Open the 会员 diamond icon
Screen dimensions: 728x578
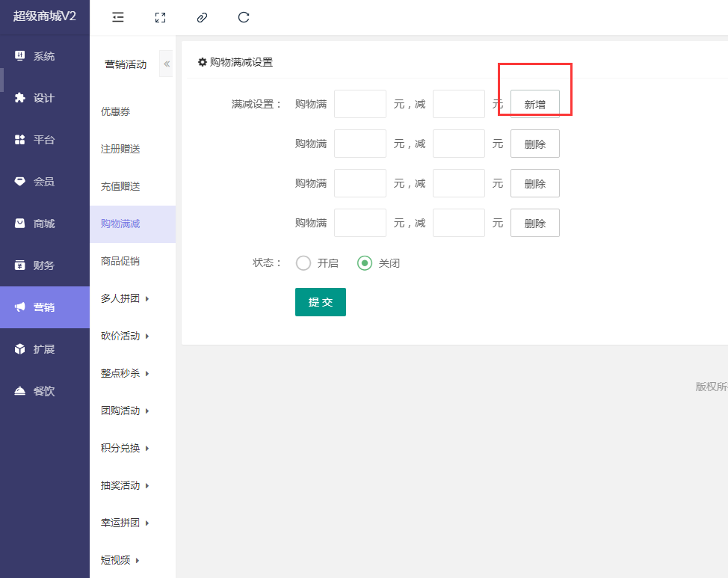click(19, 181)
